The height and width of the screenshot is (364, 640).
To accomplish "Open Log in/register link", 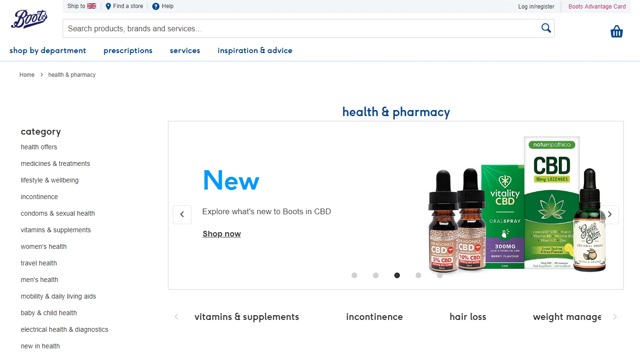I will point(536,7).
